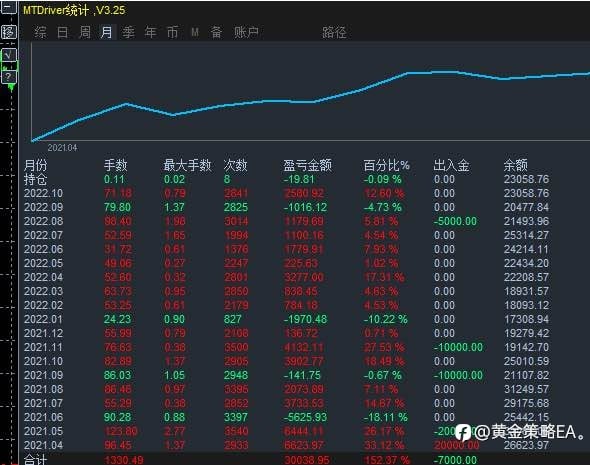The width and height of the screenshot is (590, 465).
Task: Select the 2021.08 month row label
Action: 43,389
